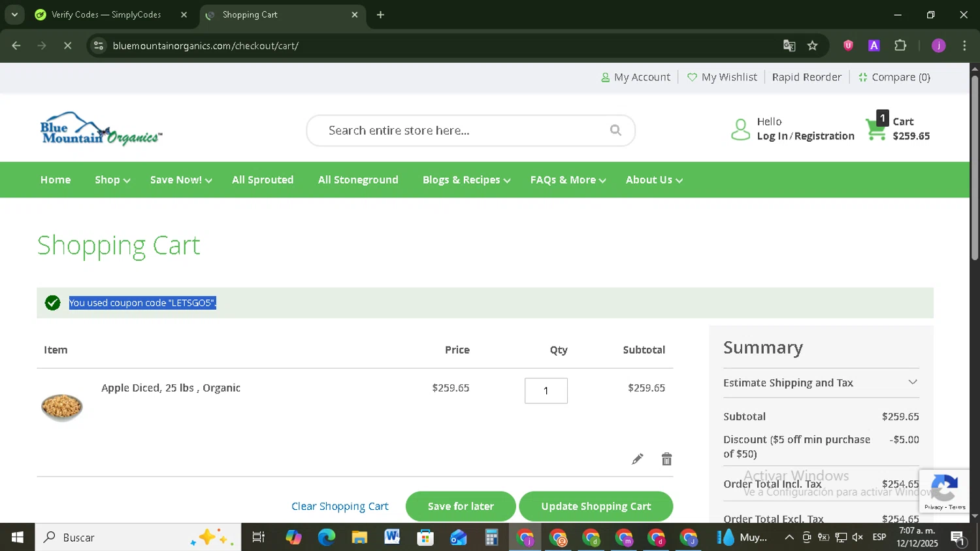This screenshot has width=980, height=551.
Task: Click the shopping cart icon in header
Action: [x=875, y=128]
